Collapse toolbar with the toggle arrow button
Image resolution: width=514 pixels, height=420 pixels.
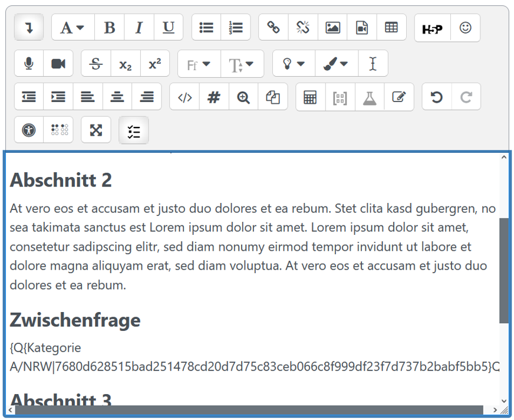pos(29,28)
